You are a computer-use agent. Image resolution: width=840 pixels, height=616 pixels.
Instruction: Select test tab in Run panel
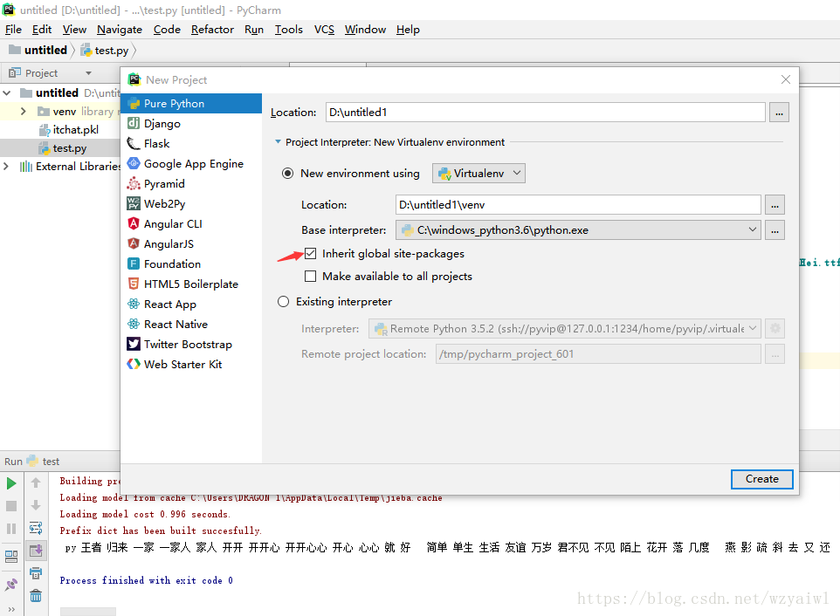(44, 462)
